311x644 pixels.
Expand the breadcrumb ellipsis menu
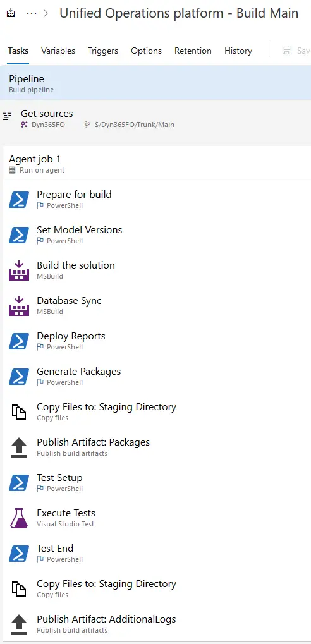(32, 13)
